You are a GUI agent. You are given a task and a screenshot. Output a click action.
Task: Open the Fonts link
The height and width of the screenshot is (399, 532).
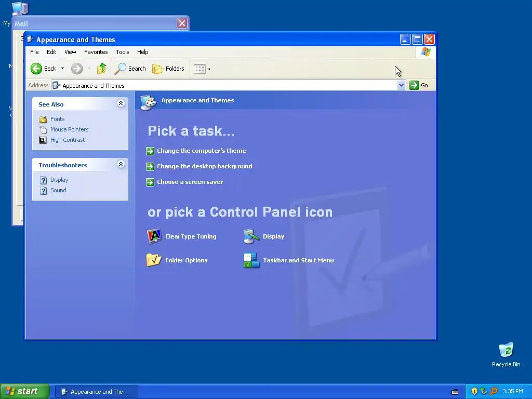[57, 119]
